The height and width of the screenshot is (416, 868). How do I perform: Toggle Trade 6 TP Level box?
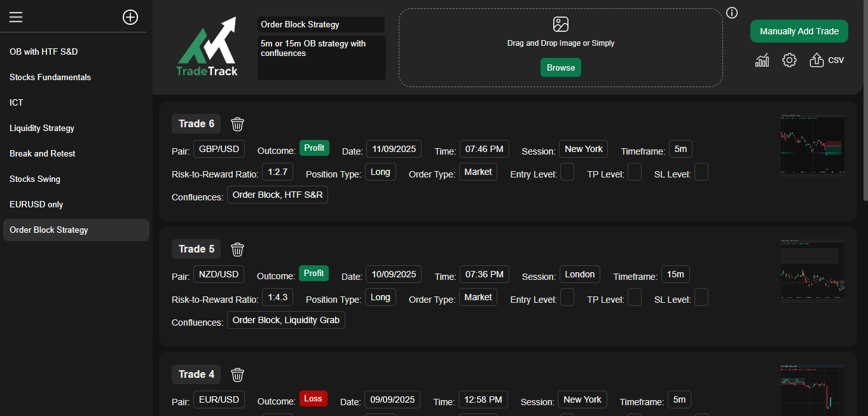tap(635, 172)
